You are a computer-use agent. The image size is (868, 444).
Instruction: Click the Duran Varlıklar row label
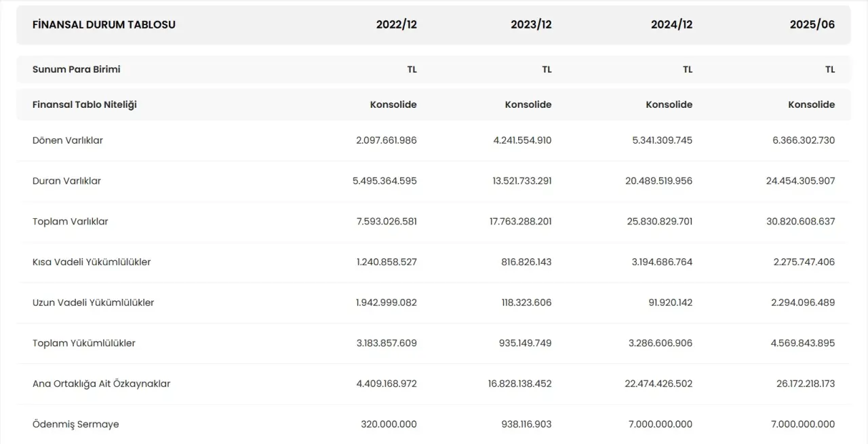[x=66, y=181]
